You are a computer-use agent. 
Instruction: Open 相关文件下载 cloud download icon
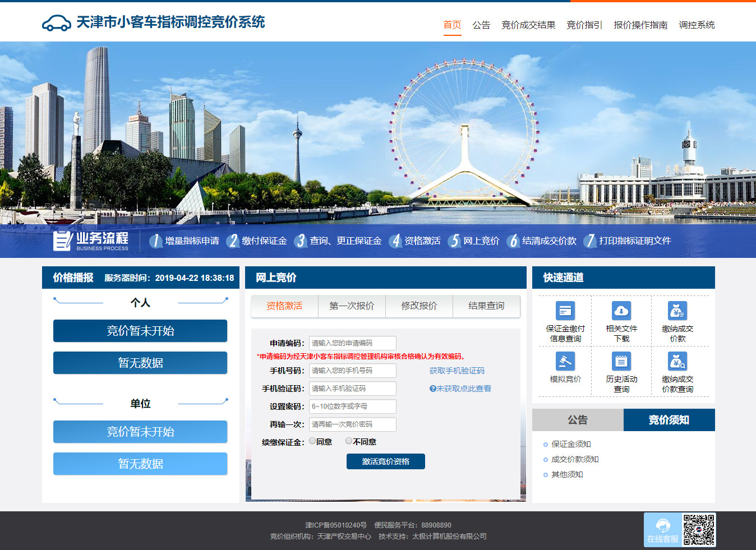click(621, 311)
